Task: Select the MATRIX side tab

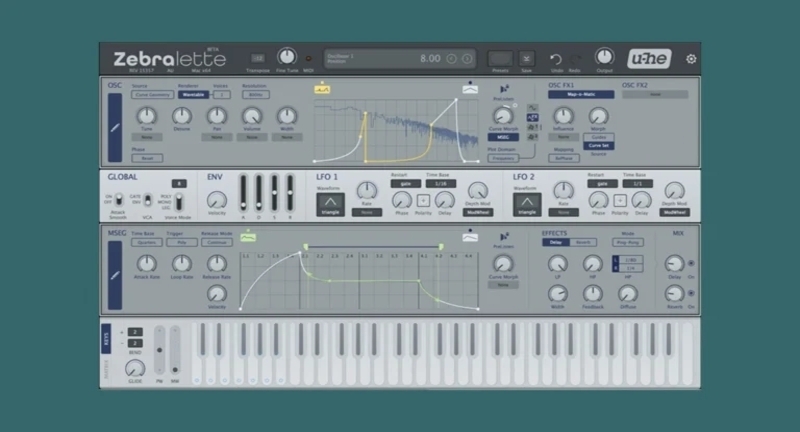Action: click(x=106, y=369)
